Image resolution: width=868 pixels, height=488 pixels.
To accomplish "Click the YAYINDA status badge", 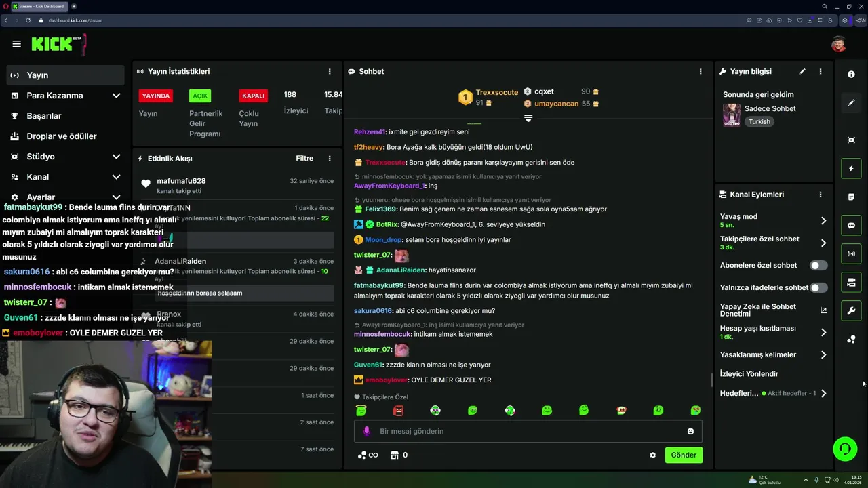I will [155, 96].
